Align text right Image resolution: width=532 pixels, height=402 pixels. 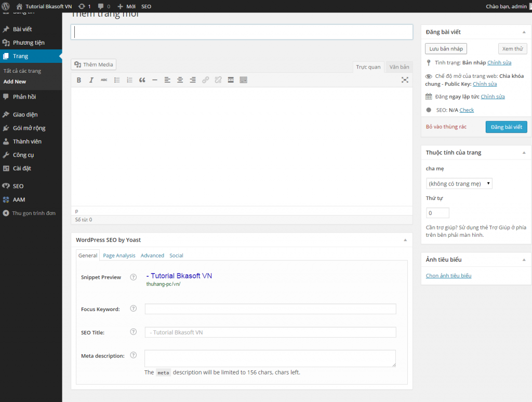pyautogui.click(x=193, y=80)
